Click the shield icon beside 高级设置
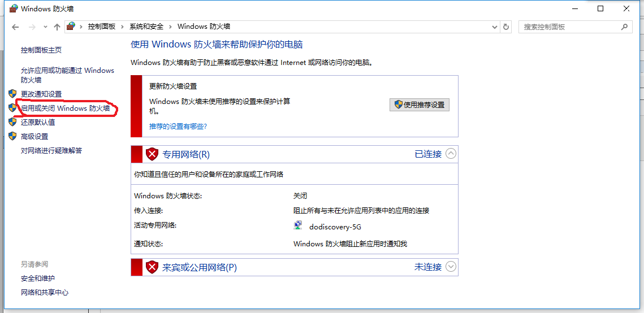The height and width of the screenshot is (313, 644). tap(13, 136)
